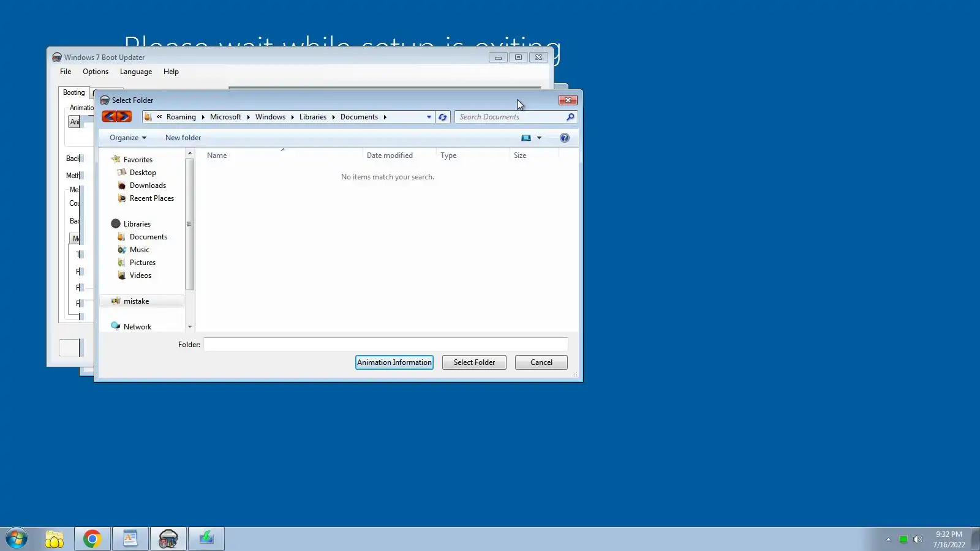Click the Select Folder button
The height and width of the screenshot is (551, 980).
(474, 362)
